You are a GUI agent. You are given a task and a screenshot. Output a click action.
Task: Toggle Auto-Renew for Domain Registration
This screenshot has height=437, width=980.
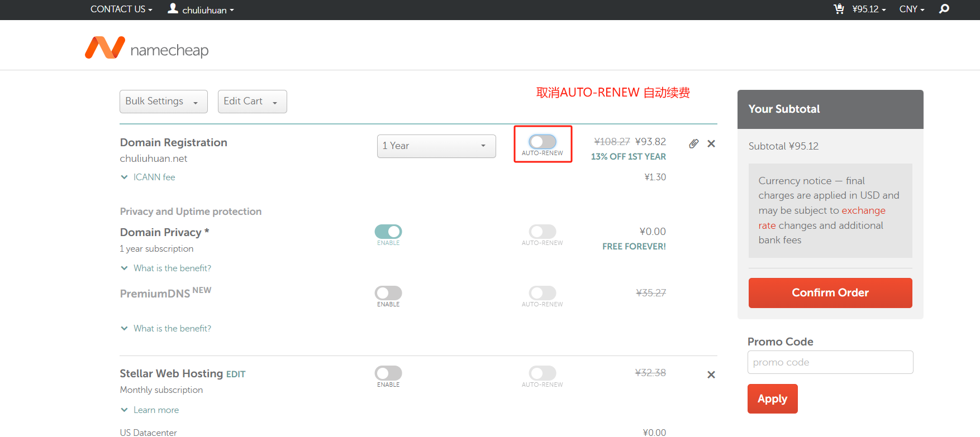point(543,142)
